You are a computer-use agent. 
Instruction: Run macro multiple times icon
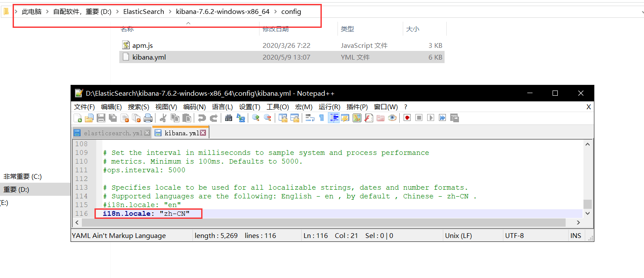(442, 118)
